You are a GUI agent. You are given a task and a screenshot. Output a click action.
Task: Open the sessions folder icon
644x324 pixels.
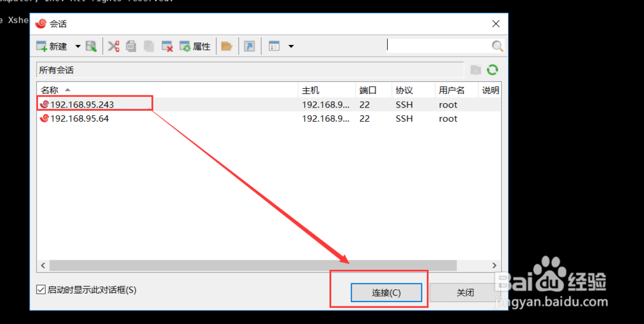227,46
